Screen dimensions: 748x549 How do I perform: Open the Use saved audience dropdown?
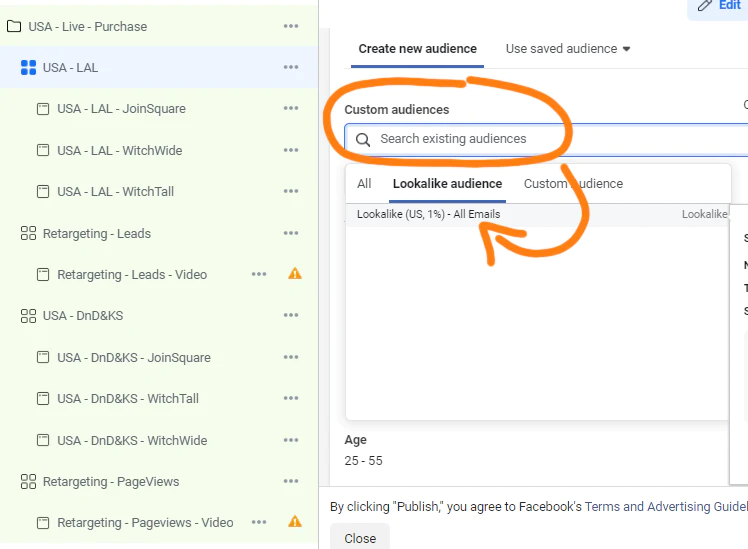click(568, 49)
